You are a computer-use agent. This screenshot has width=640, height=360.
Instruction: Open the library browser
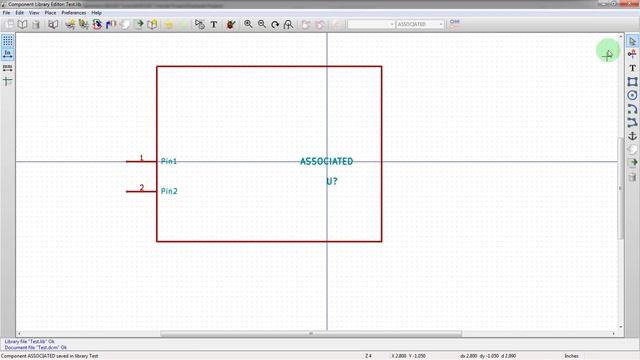click(53, 24)
